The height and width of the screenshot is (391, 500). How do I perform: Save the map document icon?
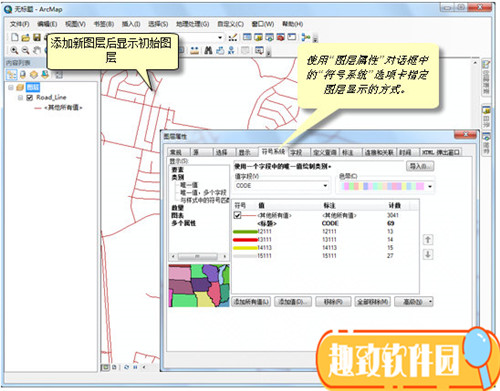[x=37, y=37]
